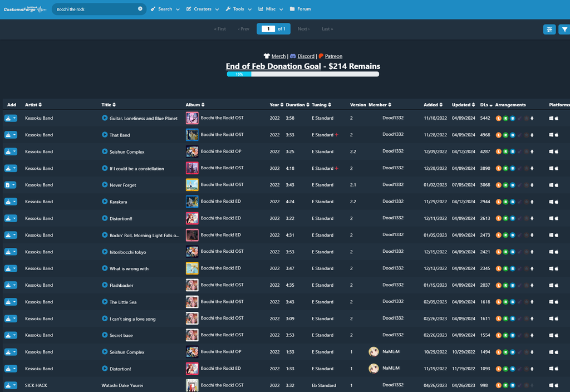Image resolution: width=570 pixels, height=392 pixels.
Task: Click red plus for If I could be a constellation
Action: [x=337, y=168]
